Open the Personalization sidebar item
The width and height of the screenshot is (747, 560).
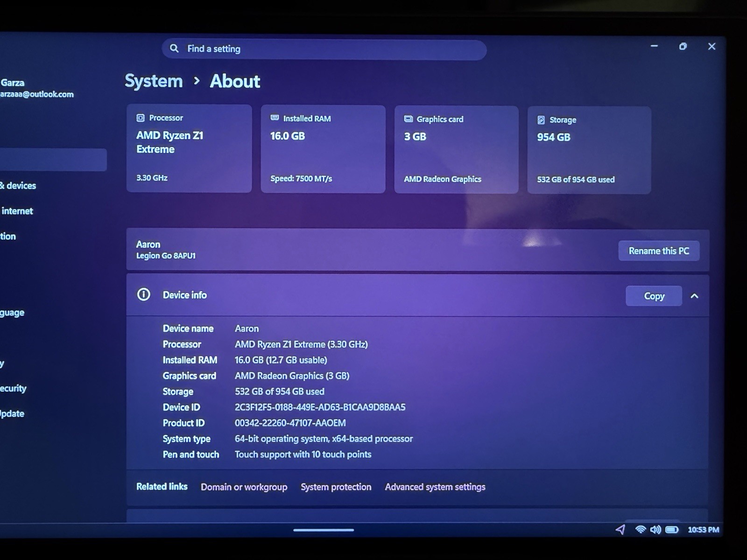tap(8, 236)
